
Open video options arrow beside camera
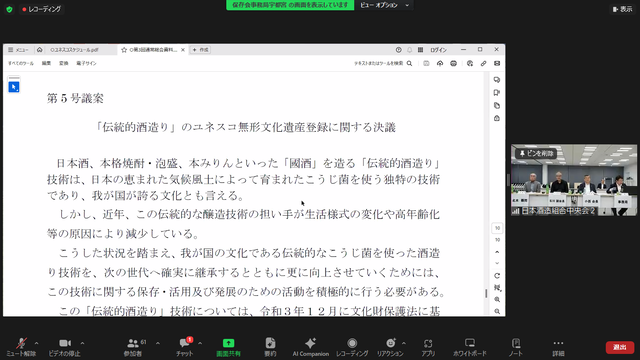[x=82, y=343]
